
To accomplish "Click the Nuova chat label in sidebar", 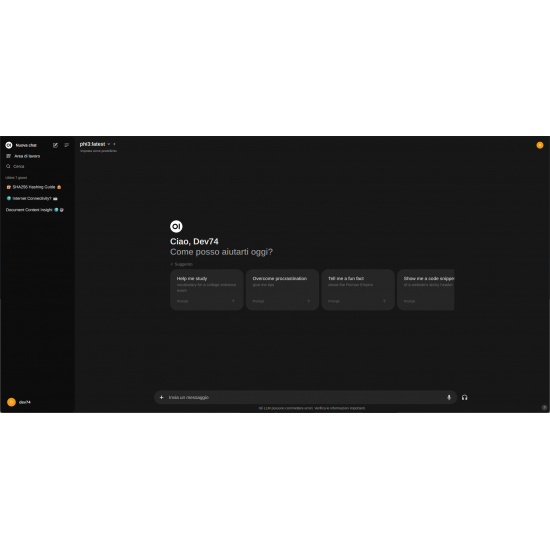I will pos(26,145).
